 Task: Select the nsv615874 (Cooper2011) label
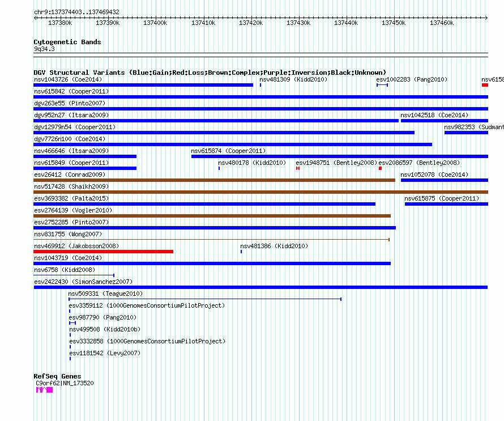click(x=228, y=151)
